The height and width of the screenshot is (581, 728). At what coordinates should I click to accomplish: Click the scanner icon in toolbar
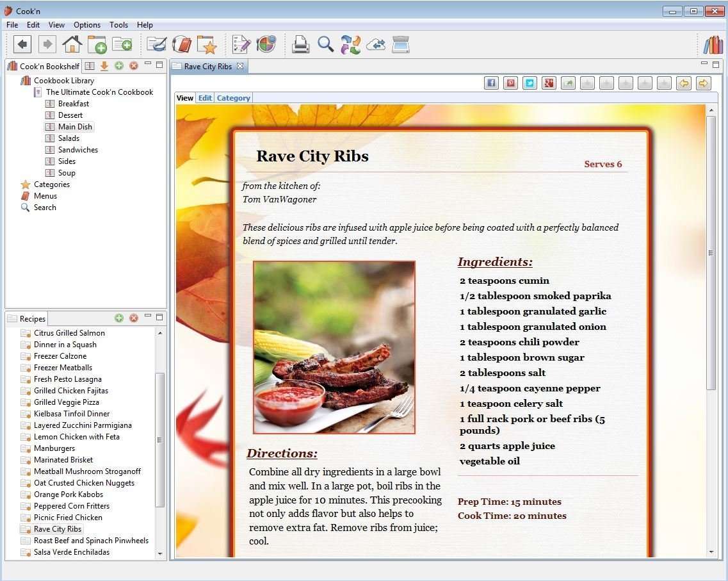(400, 44)
